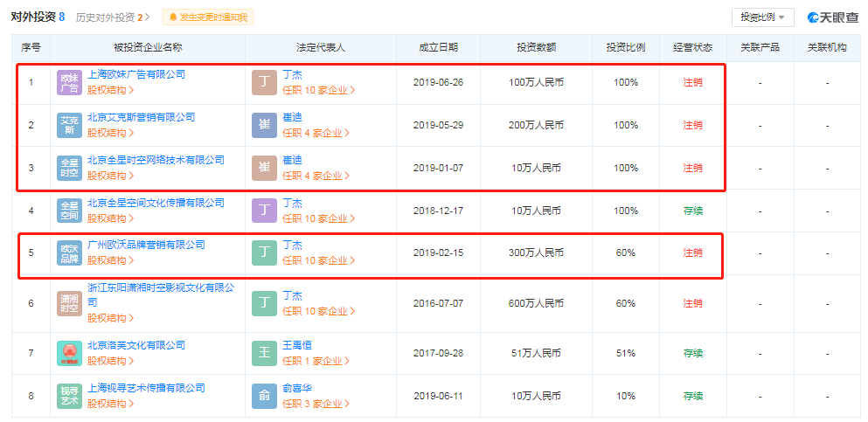Open 任职 4 家企业 in row 2
This screenshot has height=422, width=868.
316,133
